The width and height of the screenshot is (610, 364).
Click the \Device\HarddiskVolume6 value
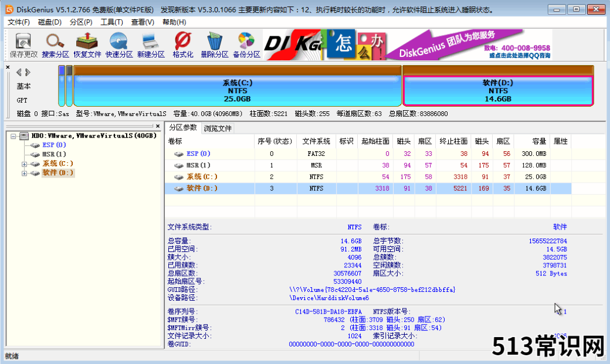(x=329, y=298)
